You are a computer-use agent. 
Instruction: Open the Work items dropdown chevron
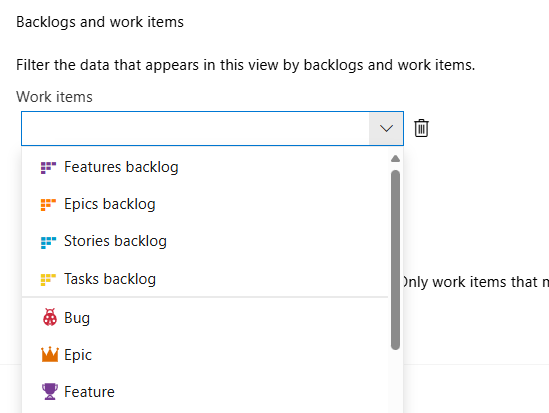(x=386, y=128)
